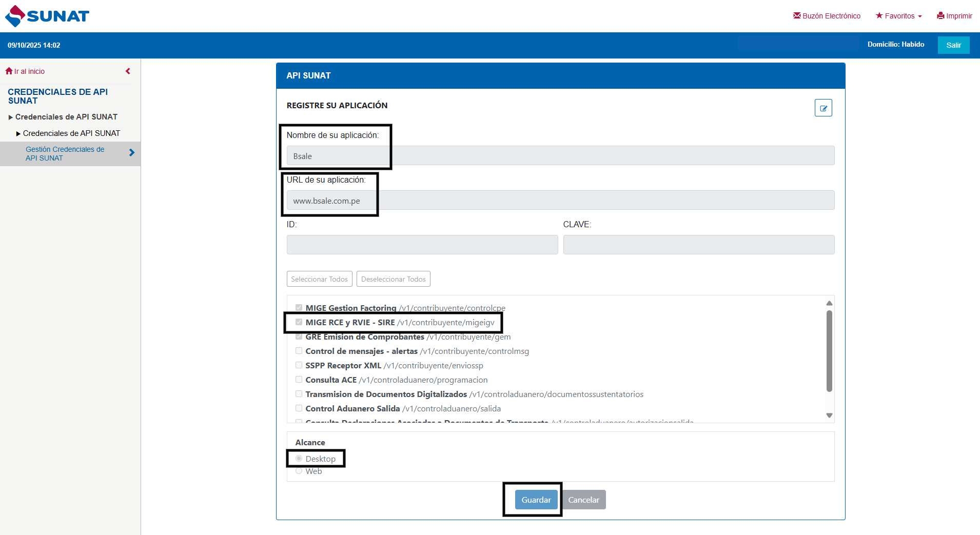Click the API SUNAT panel header
The image size is (980, 535).
[x=560, y=75]
